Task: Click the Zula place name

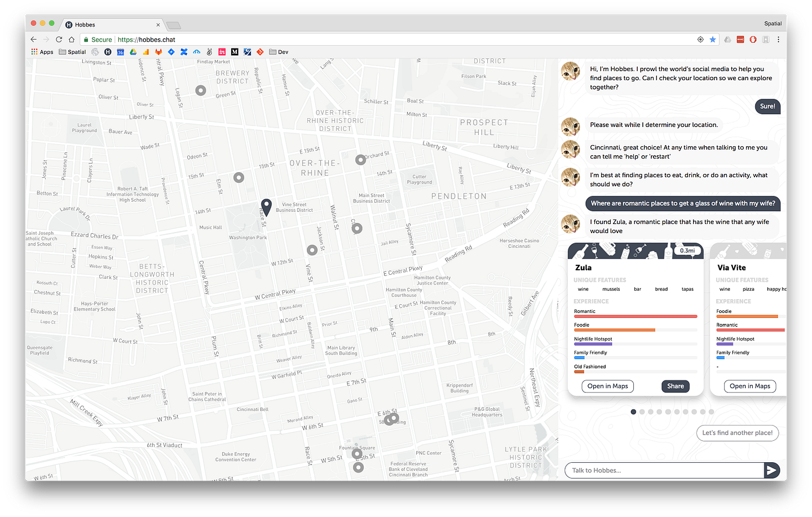Action: click(x=583, y=268)
